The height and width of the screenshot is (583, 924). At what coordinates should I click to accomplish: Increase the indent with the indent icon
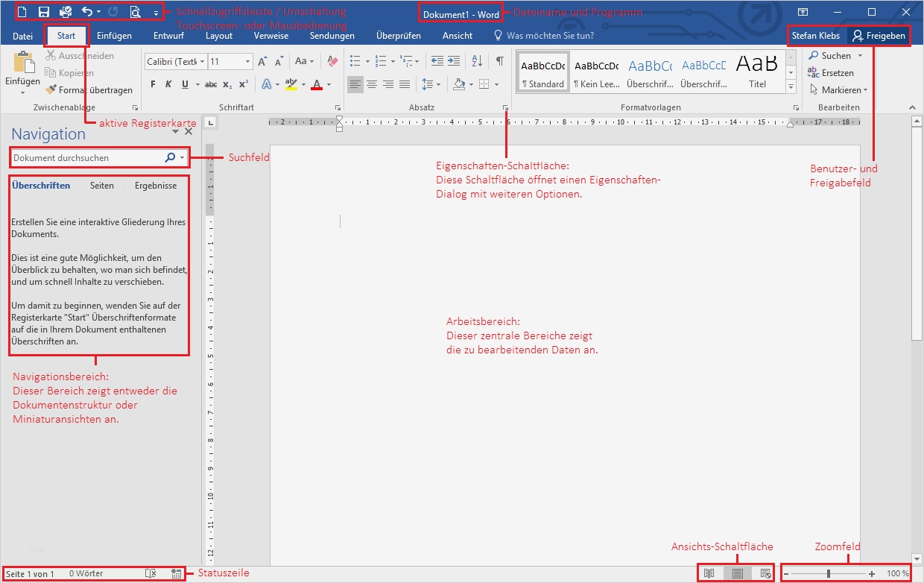pos(454,61)
